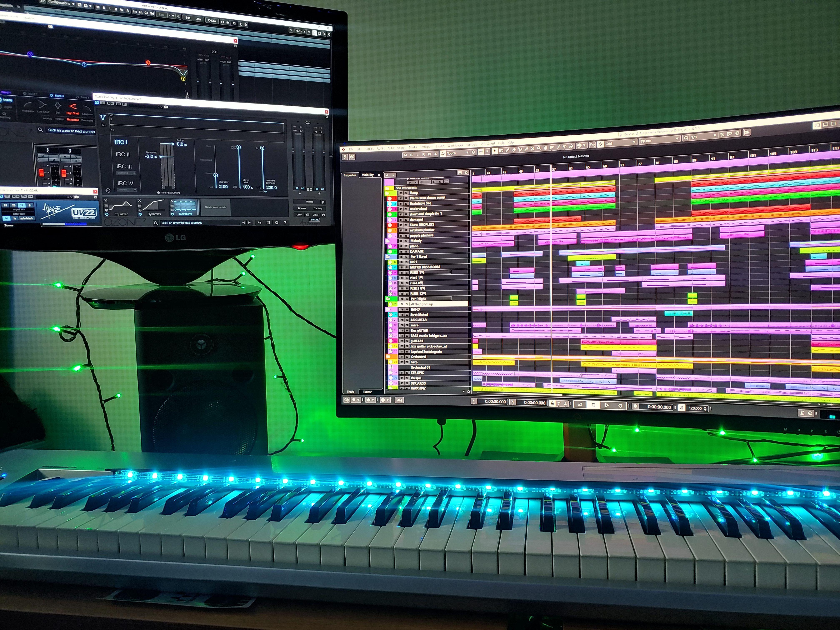Remove Equalizer module with its X icon
The image size is (840, 630).
tap(106, 201)
